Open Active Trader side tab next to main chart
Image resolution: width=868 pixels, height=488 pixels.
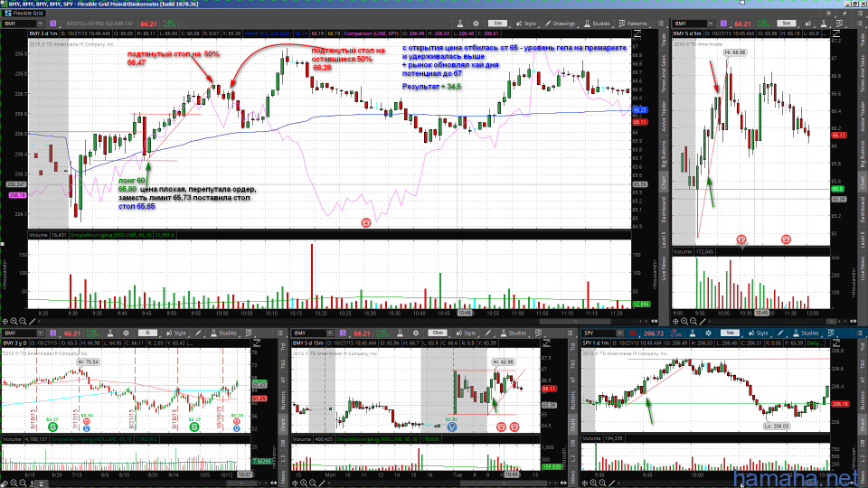click(x=664, y=117)
